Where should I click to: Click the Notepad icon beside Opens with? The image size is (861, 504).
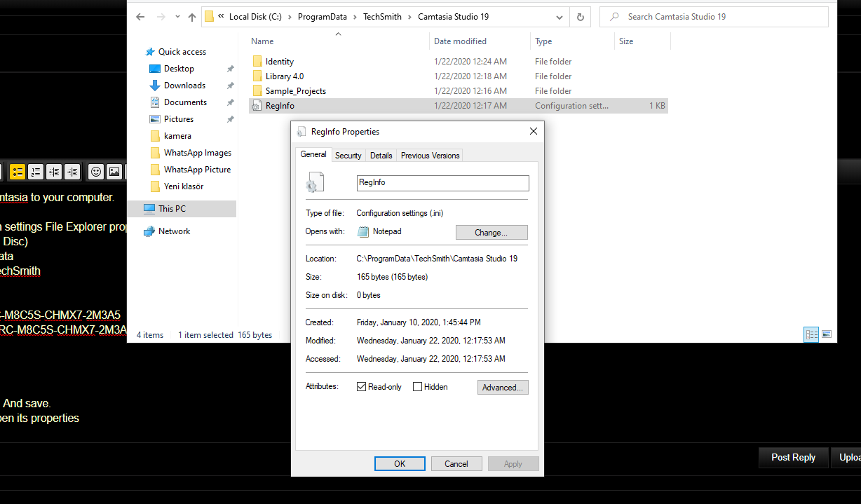[362, 231]
